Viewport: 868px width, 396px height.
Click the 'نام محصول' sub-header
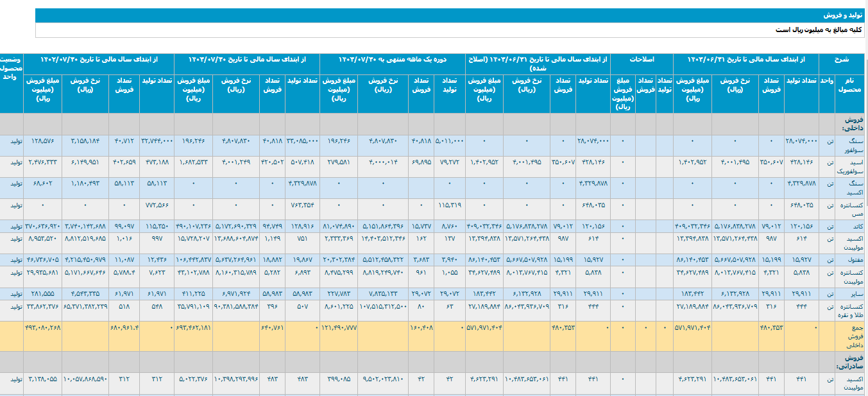pos(849,85)
